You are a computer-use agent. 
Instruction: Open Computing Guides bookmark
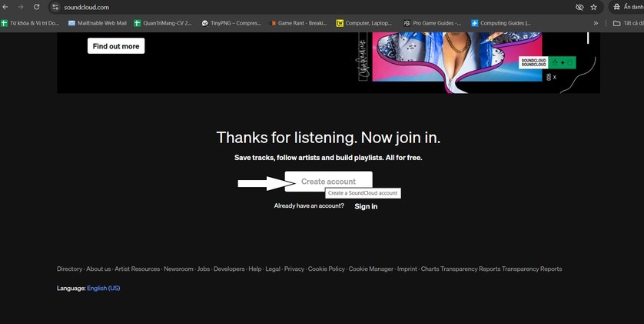click(502, 23)
